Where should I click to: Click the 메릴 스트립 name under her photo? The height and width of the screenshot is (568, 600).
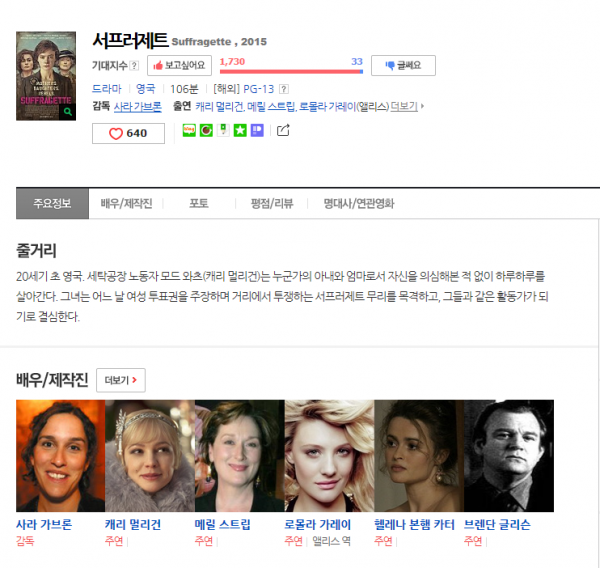click(223, 524)
